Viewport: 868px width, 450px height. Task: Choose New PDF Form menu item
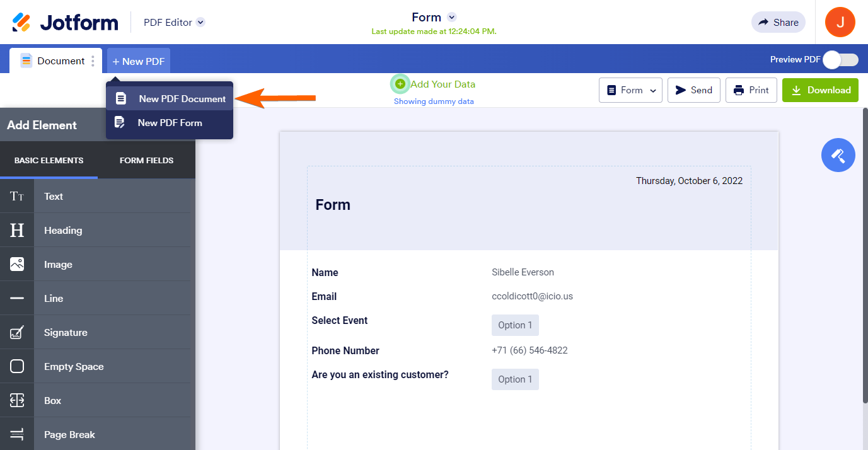[x=170, y=123]
